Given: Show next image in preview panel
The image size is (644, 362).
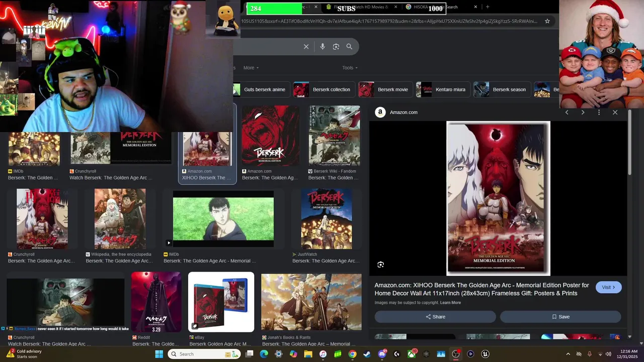Looking at the screenshot, I should pyautogui.click(x=583, y=112).
